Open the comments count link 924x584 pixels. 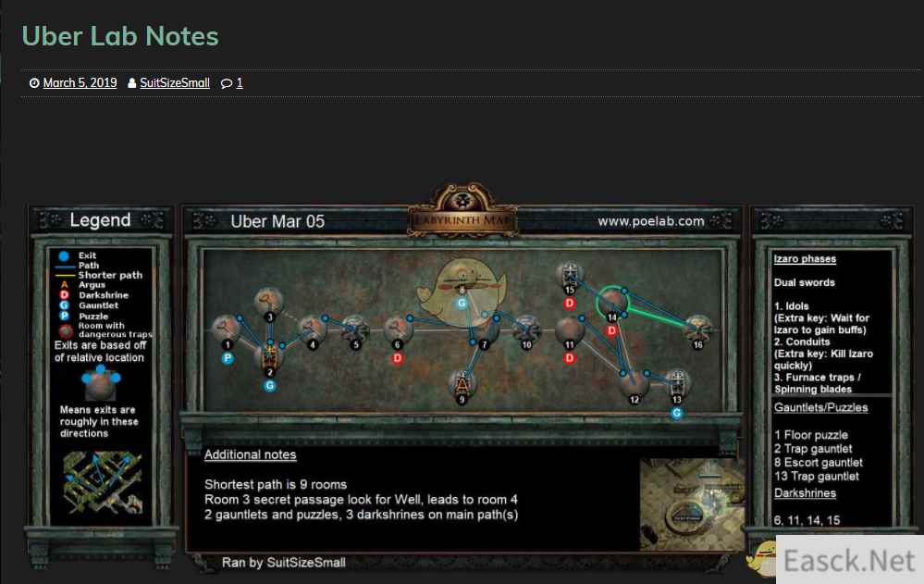click(x=240, y=82)
